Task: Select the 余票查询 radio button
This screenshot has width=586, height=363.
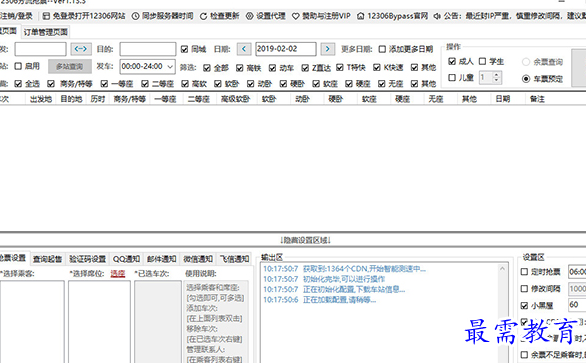Action: (526, 62)
